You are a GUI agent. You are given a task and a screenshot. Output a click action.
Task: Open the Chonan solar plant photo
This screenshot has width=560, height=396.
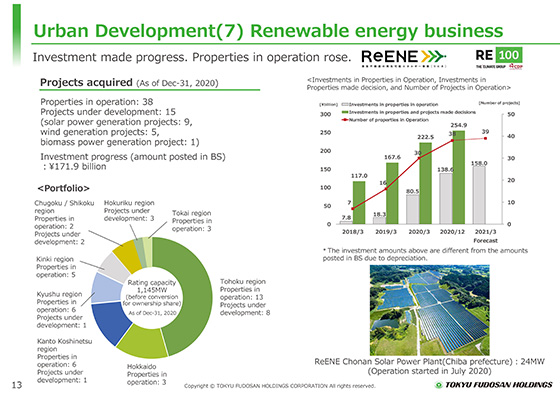coord(429,310)
